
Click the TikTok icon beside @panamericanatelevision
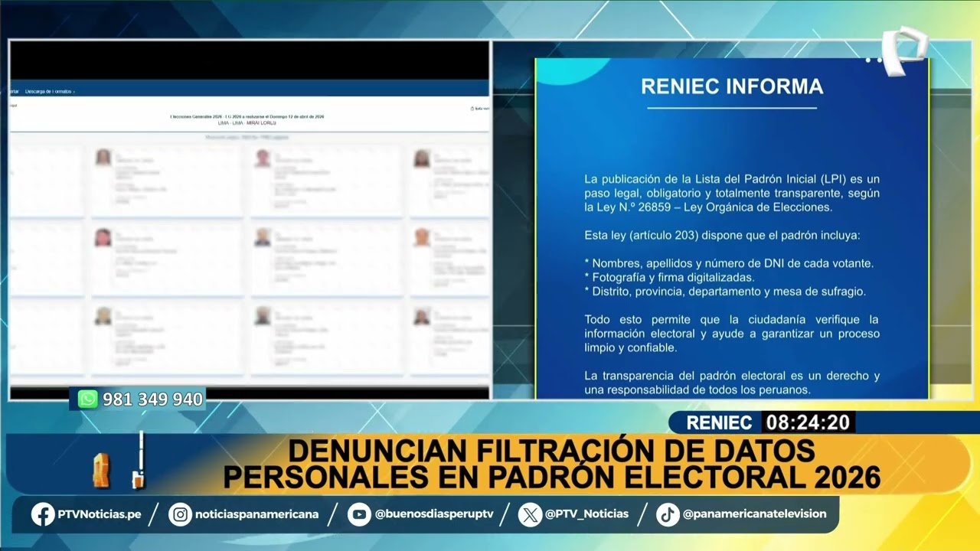tap(668, 514)
